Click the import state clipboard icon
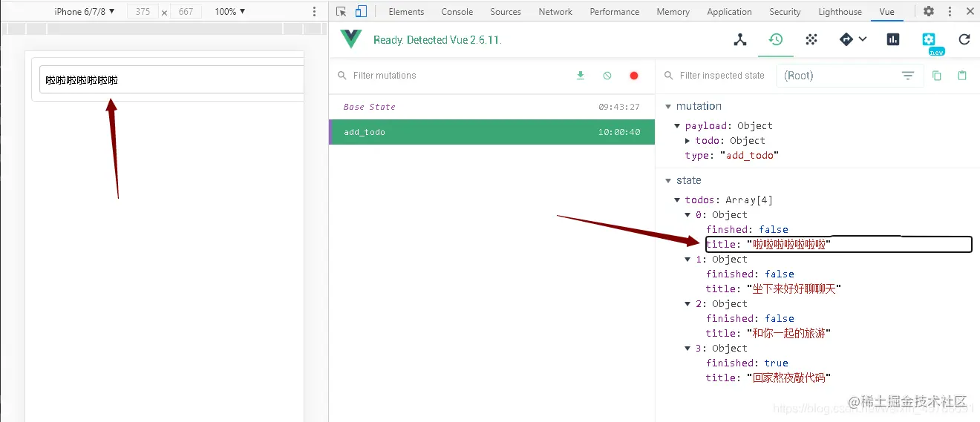Image resolution: width=980 pixels, height=422 pixels. point(962,76)
